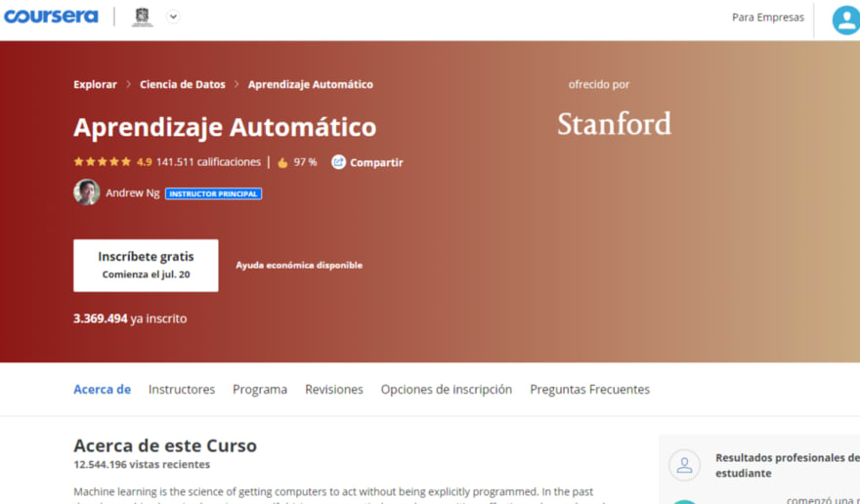Click Inscríbete gratis button
Image resolution: width=860 pixels, height=504 pixels.
pyautogui.click(x=146, y=266)
